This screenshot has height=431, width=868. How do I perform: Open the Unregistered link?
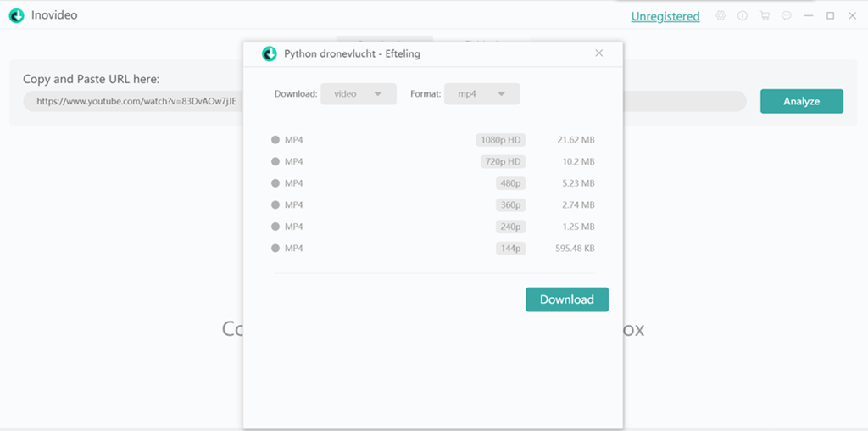click(x=665, y=16)
